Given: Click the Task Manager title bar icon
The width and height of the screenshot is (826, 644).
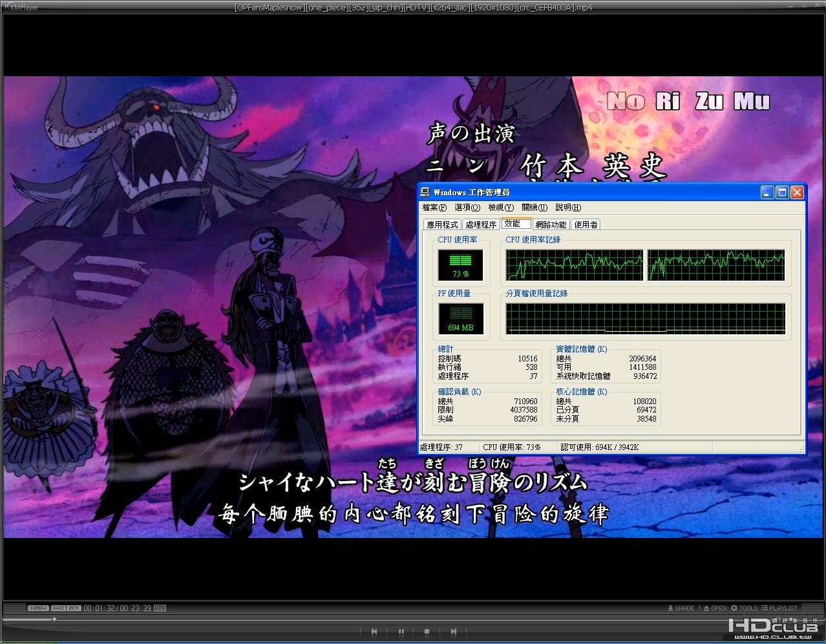Looking at the screenshot, I should tap(425, 192).
